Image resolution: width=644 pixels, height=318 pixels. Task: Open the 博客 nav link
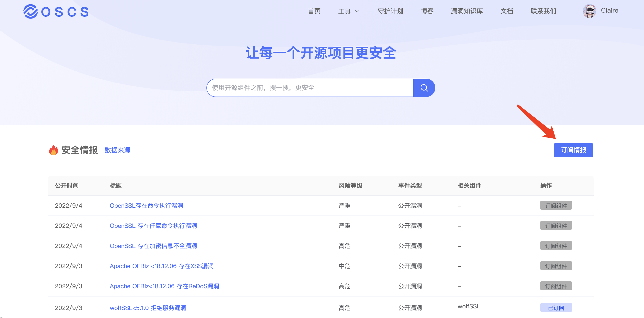[427, 11]
